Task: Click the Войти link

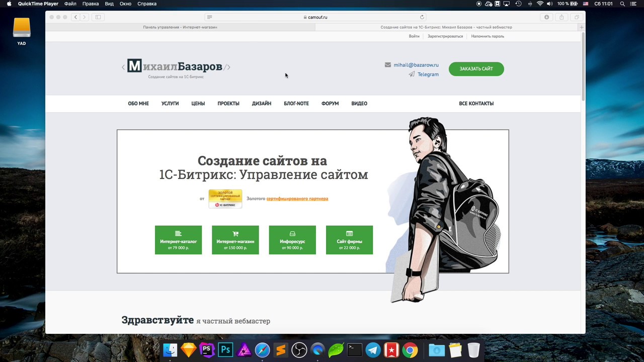Action: [414, 36]
